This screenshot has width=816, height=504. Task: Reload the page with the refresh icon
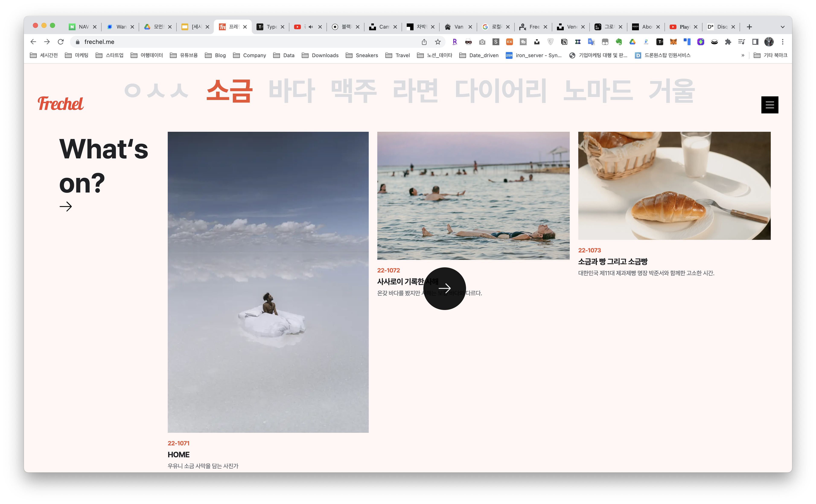point(61,42)
